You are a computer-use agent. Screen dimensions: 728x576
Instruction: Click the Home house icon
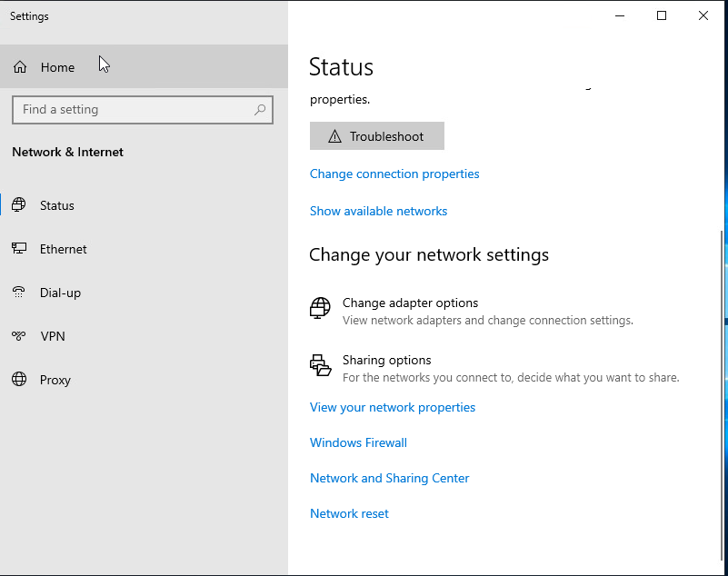[x=20, y=67]
